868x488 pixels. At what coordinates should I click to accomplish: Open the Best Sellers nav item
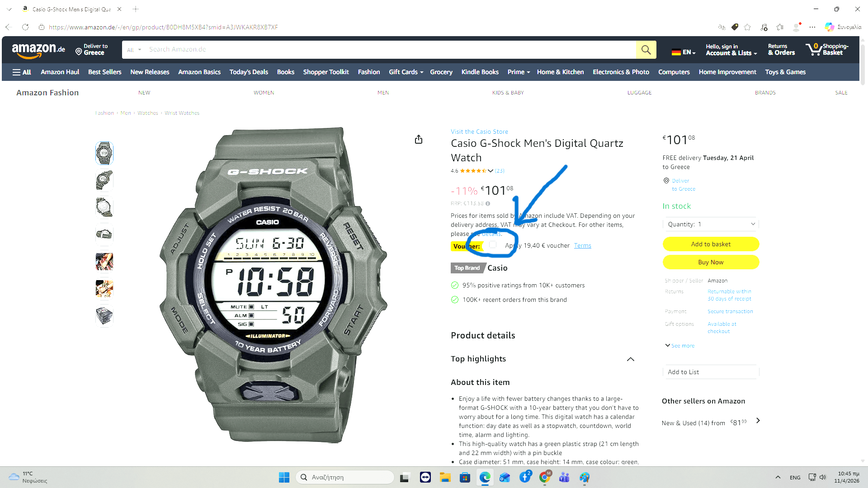(104, 72)
